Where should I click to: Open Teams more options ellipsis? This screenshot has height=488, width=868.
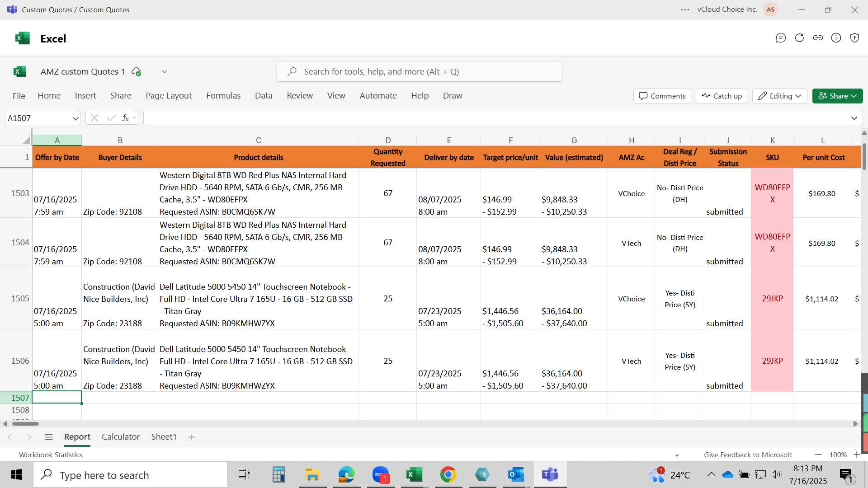click(685, 9)
